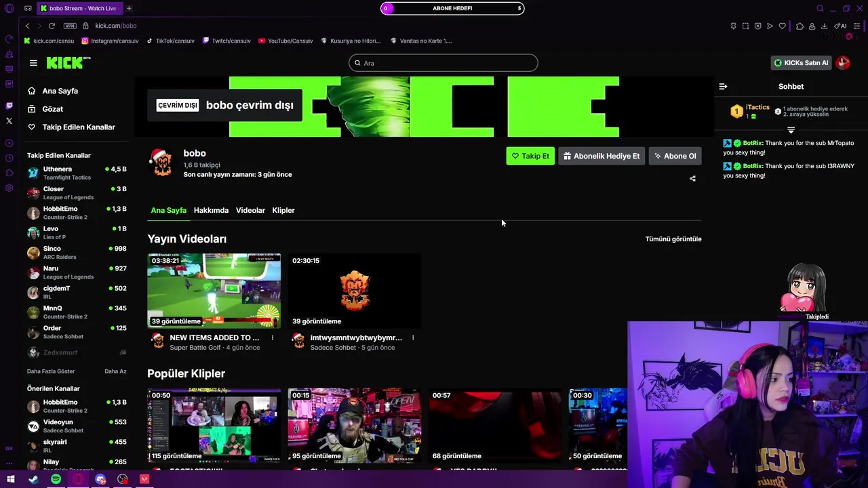The height and width of the screenshot is (488, 868).
Task: Open the Instagram/cansuiv bookmark
Action: click(x=110, y=41)
